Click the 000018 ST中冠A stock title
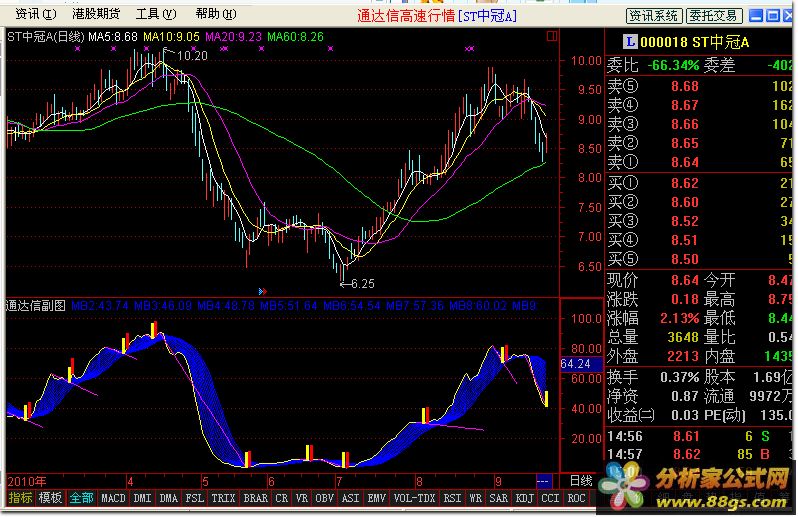Viewport: 798px width, 517px height. (695, 42)
